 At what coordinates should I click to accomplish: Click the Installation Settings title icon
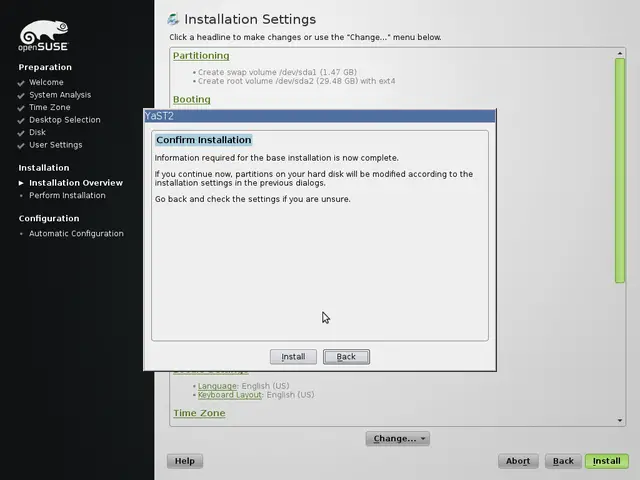click(x=173, y=19)
